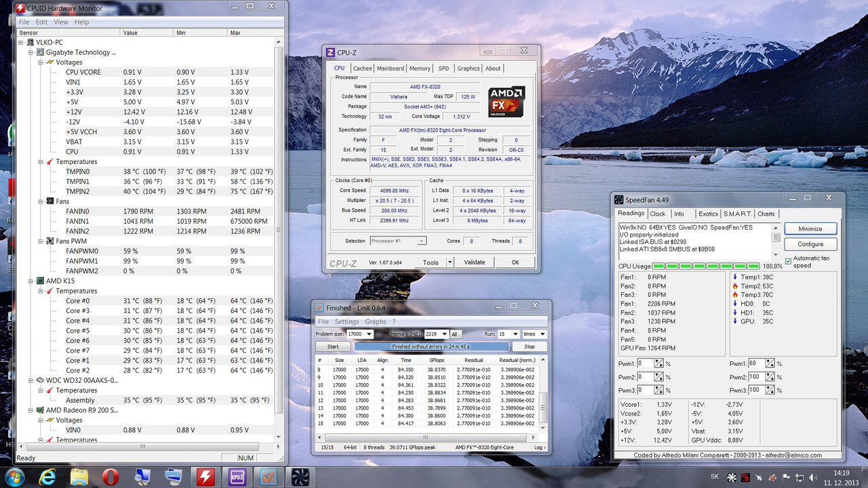Click the Minimize button in SpeedFan
The width and height of the screenshot is (868, 488).
(x=810, y=228)
